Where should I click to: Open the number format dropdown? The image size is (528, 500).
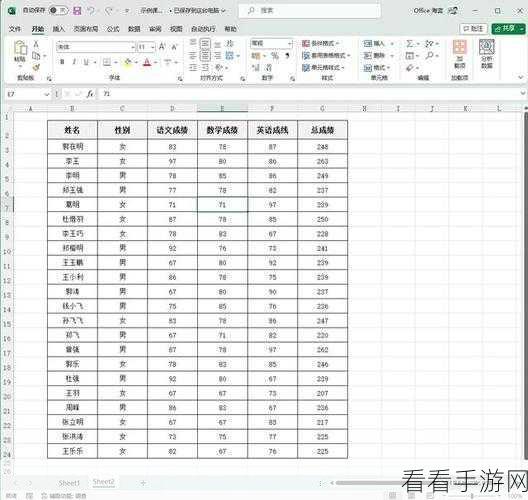pyautogui.click(x=290, y=43)
